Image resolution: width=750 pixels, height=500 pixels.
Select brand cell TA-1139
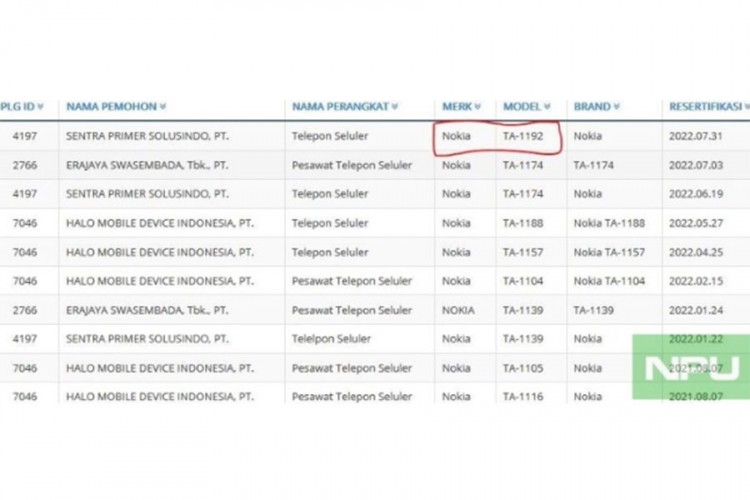click(594, 311)
